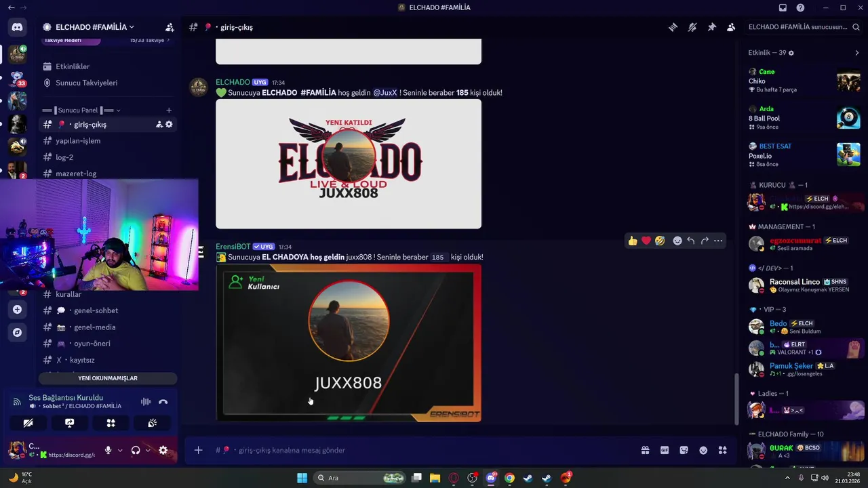Open more options on message
The width and height of the screenshot is (868, 488).
(x=718, y=241)
